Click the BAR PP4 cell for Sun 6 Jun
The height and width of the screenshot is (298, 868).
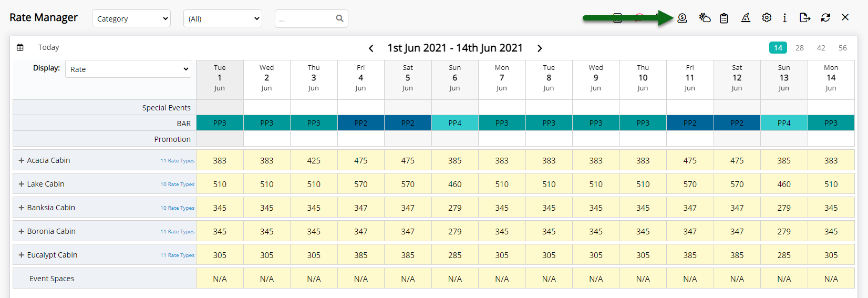point(455,123)
